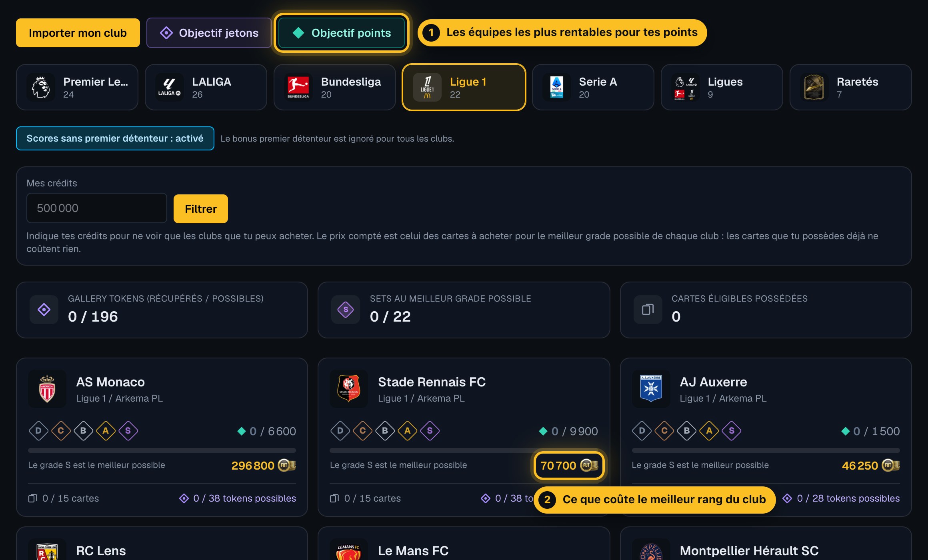Select grade C badge on AS Monaco
Viewport: 928px width, 560px height.
pyautogui.click(x=61, y=431)
